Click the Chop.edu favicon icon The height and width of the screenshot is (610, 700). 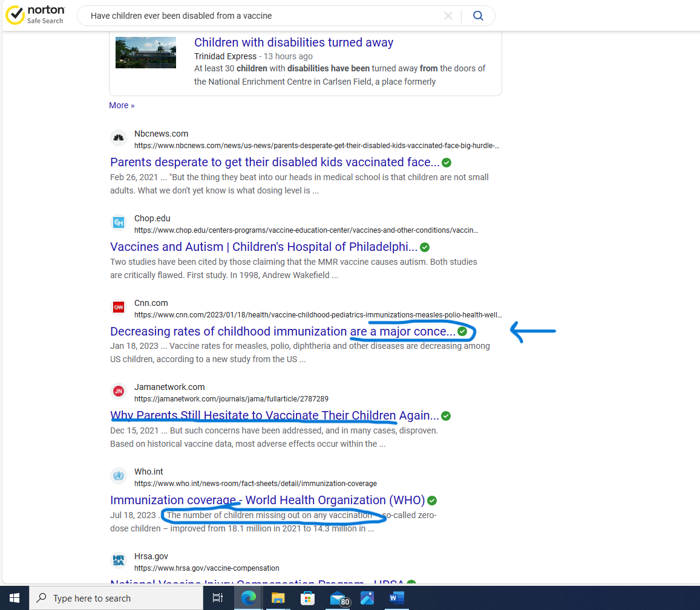point(119,222)
